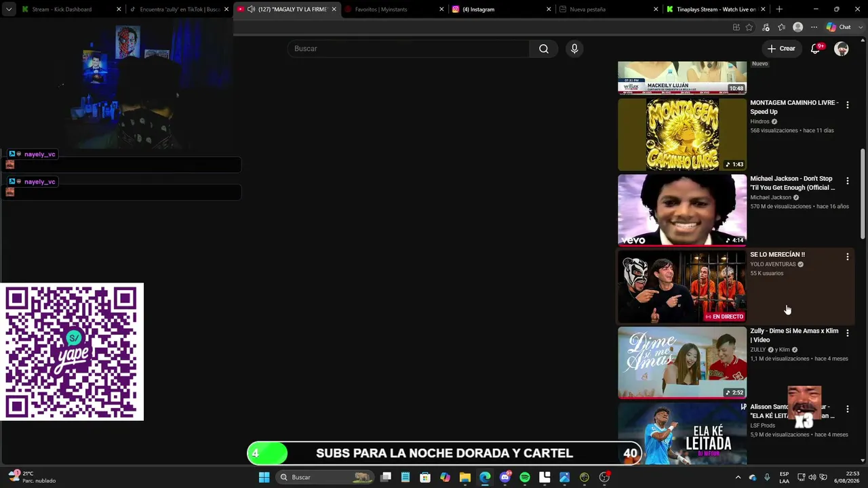This screenshot has width=868, height=488.
Task: Open the browser favorites list icon
Action: (x=781, y=27)
